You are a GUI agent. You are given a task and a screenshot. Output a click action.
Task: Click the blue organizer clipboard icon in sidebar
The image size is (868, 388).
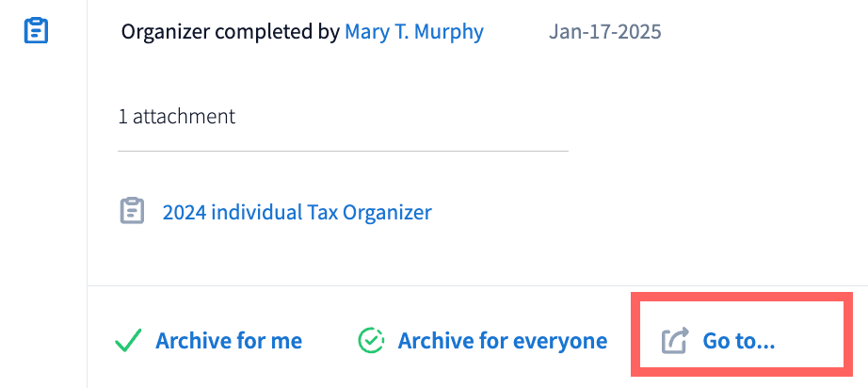coord(36,31)
